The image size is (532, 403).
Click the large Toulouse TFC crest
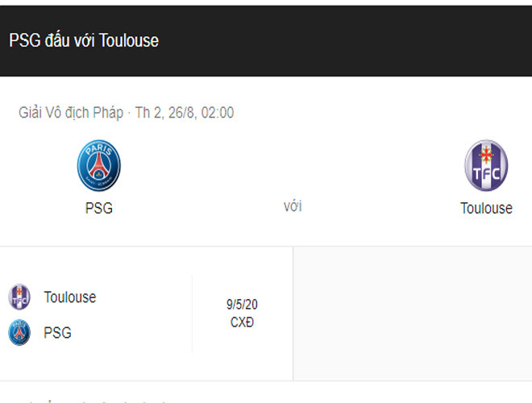pyautogui.click(x=486, y=166)
